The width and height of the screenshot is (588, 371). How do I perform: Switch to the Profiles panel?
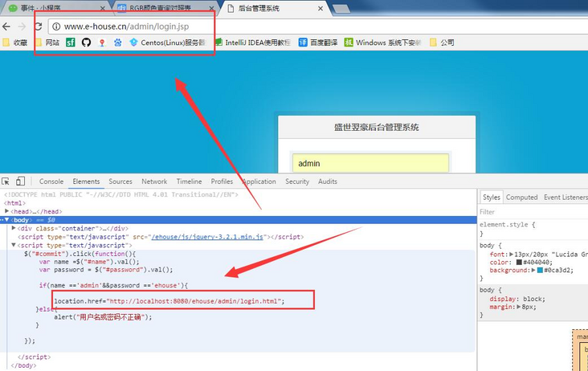[x=222, y=181]
